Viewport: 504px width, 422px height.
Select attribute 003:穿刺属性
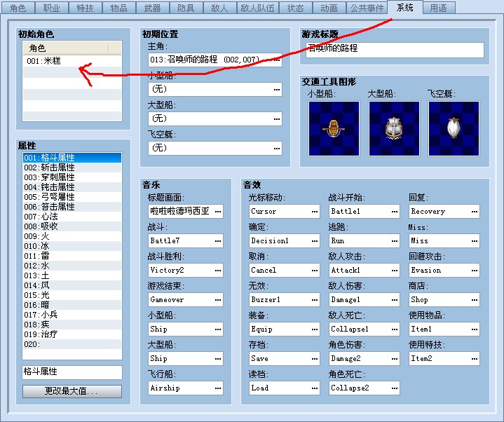72,177
